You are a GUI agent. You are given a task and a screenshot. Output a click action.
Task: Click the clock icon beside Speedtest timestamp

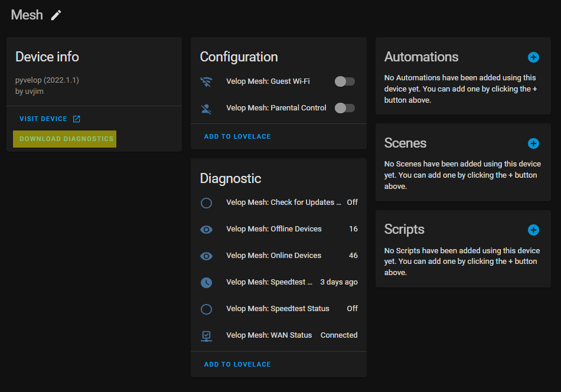point(206,283)
